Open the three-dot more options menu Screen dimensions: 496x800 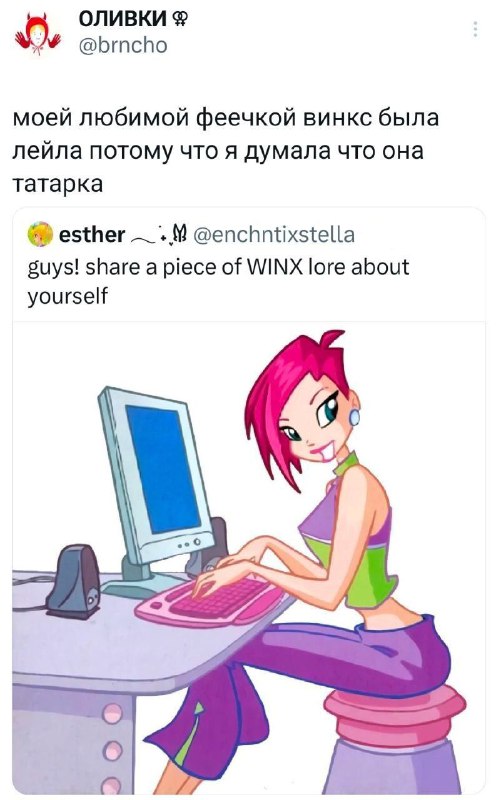pyautogui.click(x=475, y=29)
